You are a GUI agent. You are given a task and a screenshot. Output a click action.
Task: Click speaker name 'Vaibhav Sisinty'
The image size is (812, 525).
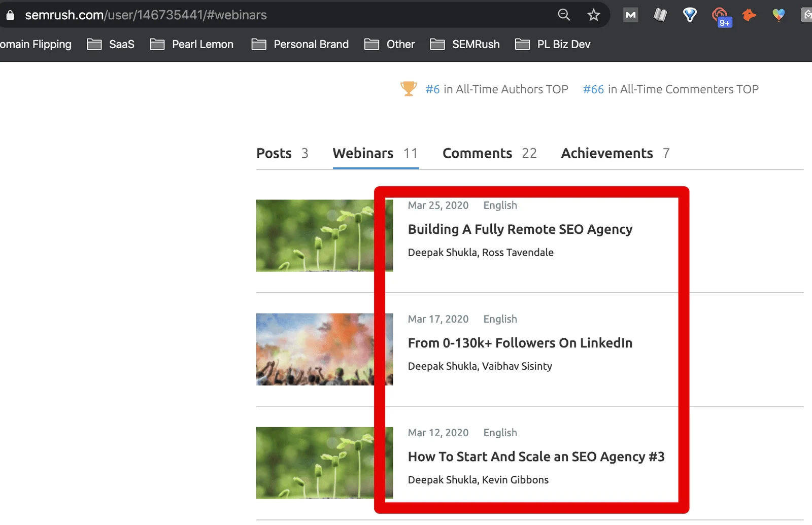(x=517, y=366)
